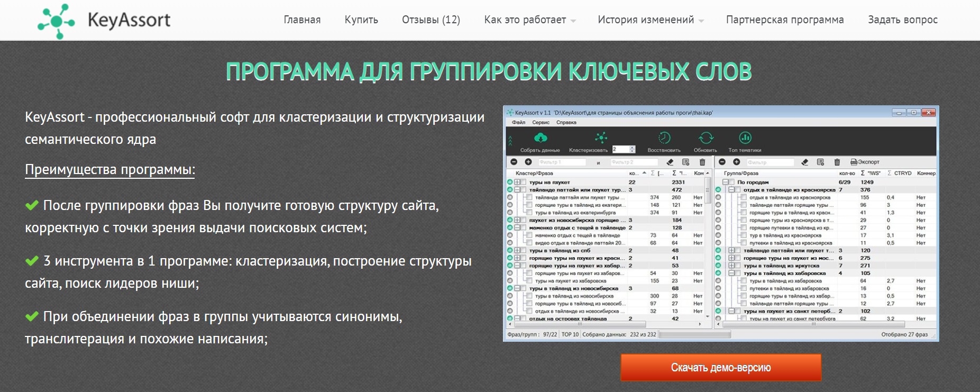Expand the 'туры в таиланд из спб' cluster

pyautogui.click(x=517, y=250)
